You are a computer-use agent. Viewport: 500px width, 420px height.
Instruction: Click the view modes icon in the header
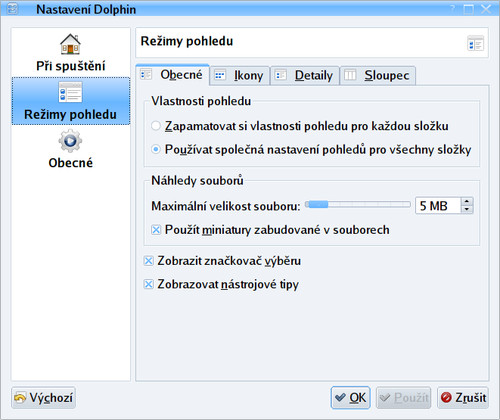476,43
